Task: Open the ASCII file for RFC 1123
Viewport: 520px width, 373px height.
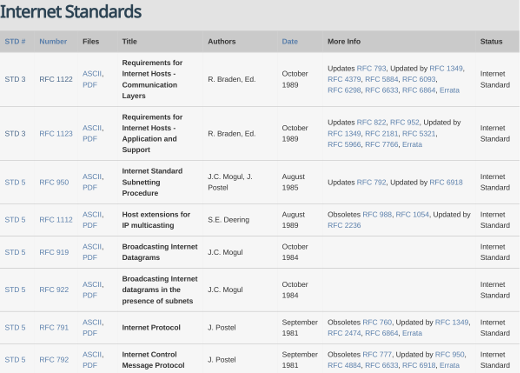Action: [x=93, y=128]
